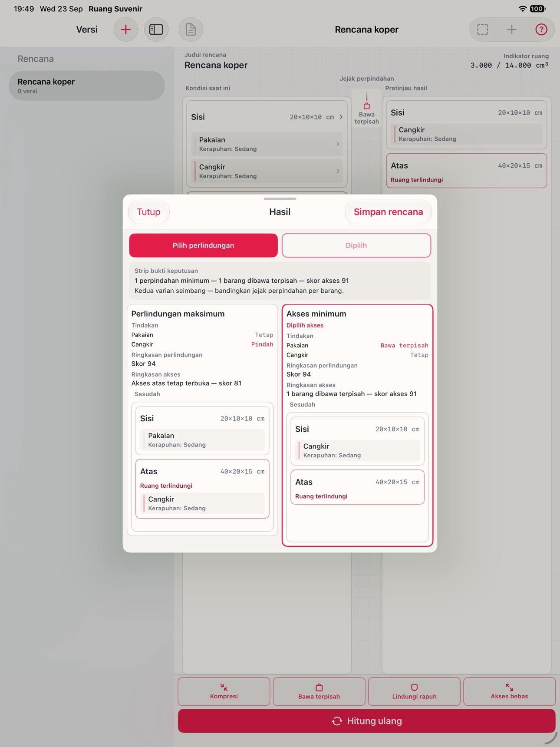Switch to Pilih perlindungan tab
This screenshot has width=560, height=747.
pyautogui.click(x=204, y=245)
